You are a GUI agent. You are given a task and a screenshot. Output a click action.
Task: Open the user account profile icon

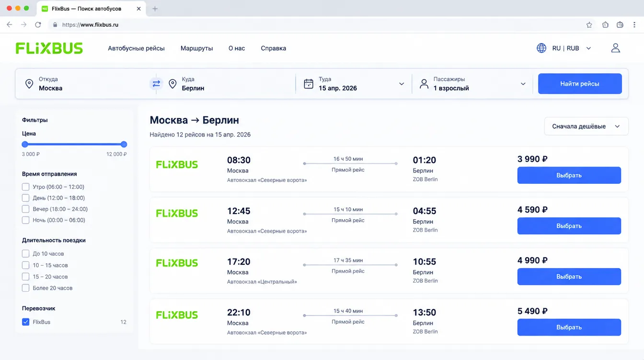click(616, 48)
